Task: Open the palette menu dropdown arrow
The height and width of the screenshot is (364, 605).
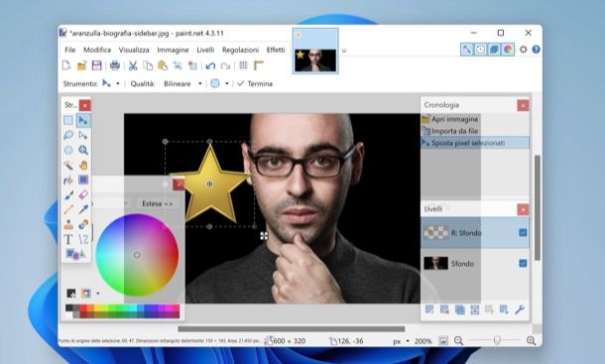Action: [x=98, y=295]
